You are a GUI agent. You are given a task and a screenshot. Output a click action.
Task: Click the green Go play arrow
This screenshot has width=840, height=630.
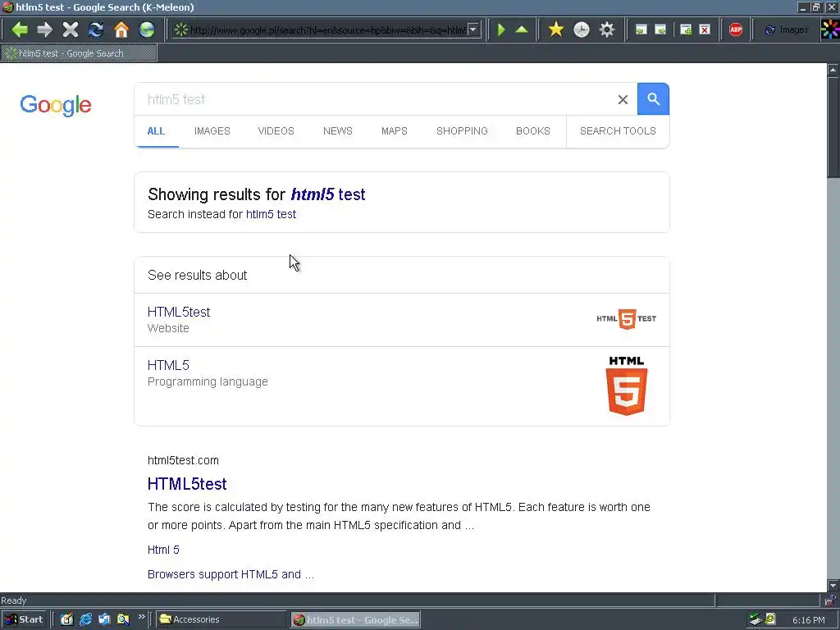501,30
